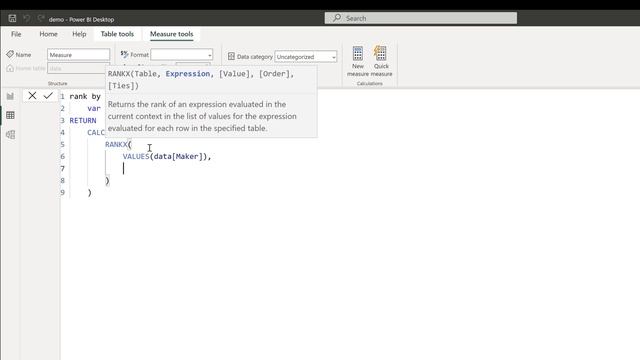Click the Save icon in title bar
The height and width of the screenshot is (360, 640).
[x=12, y=18]
